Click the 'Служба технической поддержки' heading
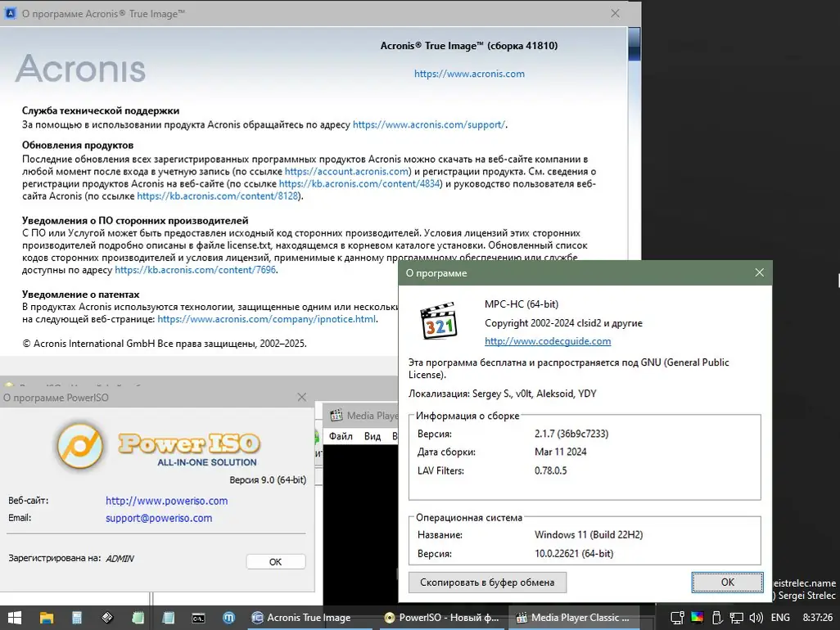This screenshot has width=840, height=630. click(x=101, y=110)
